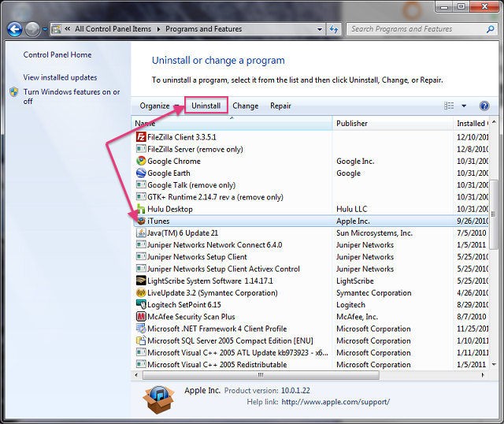The image size is (504, 424).
Task: Select Juniper Networks Setup Client row
Action: [x=310, y=257]
